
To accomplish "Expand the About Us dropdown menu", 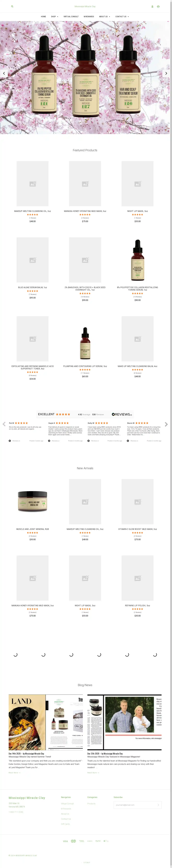I will point(104,16).
